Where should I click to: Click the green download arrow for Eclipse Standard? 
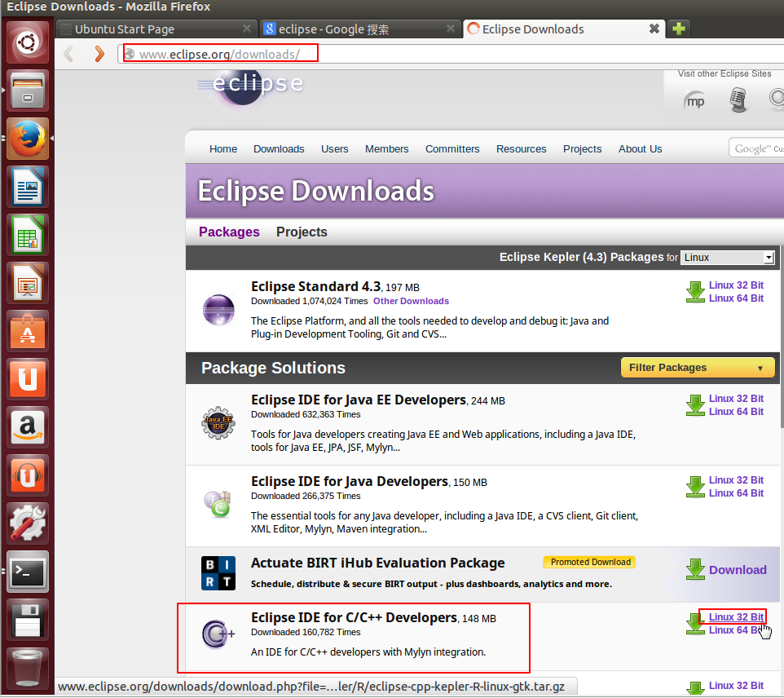point(695,292)
